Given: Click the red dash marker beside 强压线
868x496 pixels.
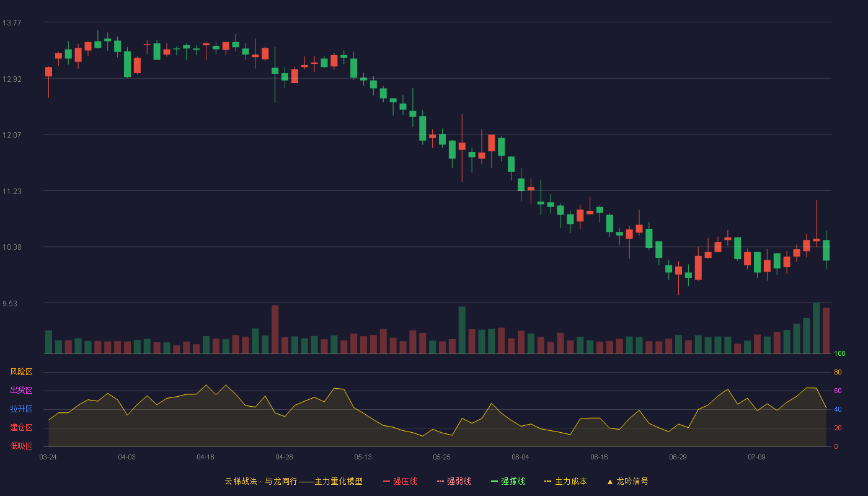Looking at the screenshot, I should (x=387, y=482).
